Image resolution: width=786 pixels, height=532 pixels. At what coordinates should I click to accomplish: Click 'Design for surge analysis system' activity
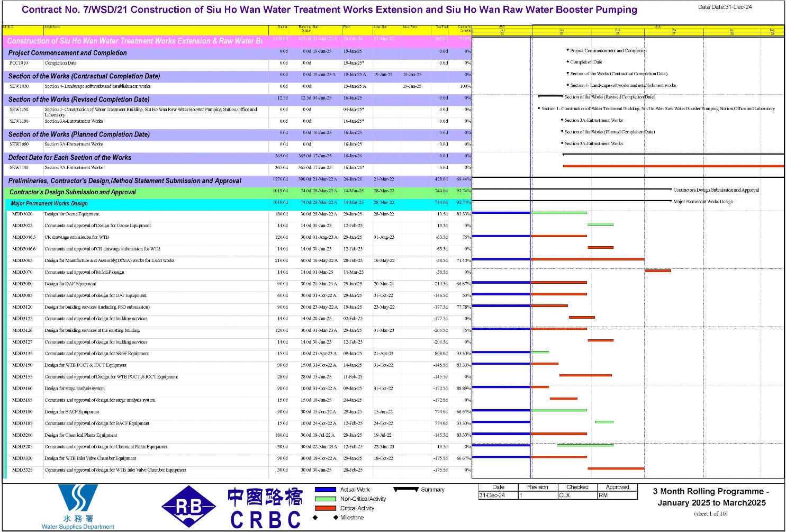tap(75, 389)
